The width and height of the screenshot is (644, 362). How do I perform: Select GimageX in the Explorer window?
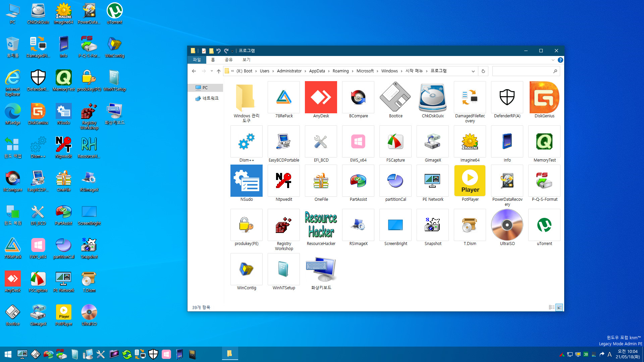click(433, 144)
